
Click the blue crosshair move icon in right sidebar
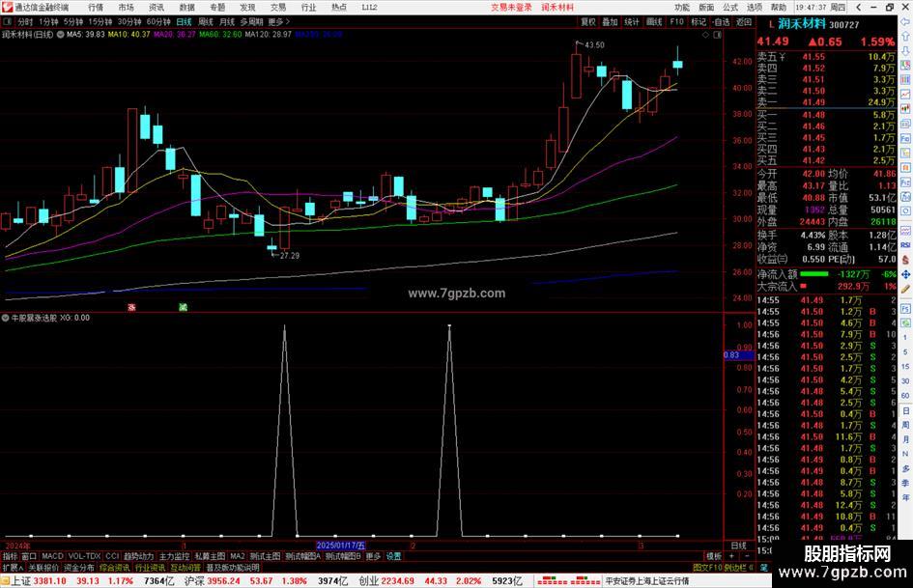click(x=905, y=274)
